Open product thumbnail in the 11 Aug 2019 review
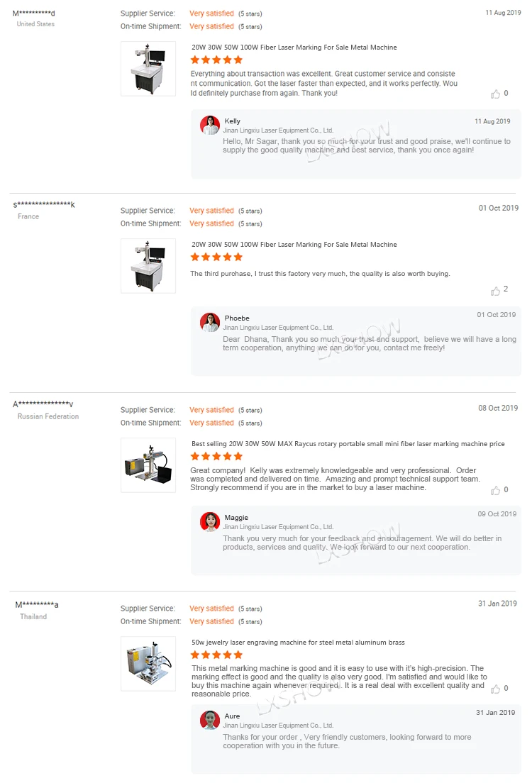This screenshot has width=532, height=783. (148, 69)
